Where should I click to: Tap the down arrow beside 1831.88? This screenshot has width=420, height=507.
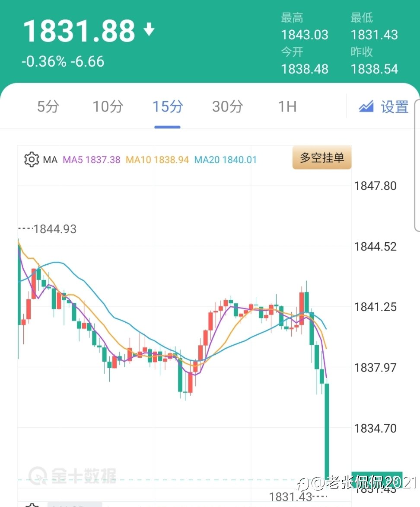coord(149,30)
